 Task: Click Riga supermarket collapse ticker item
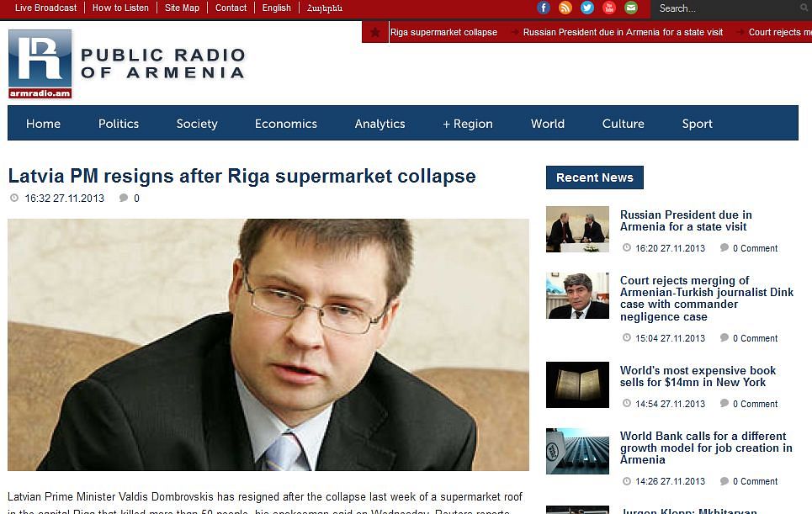443,32
